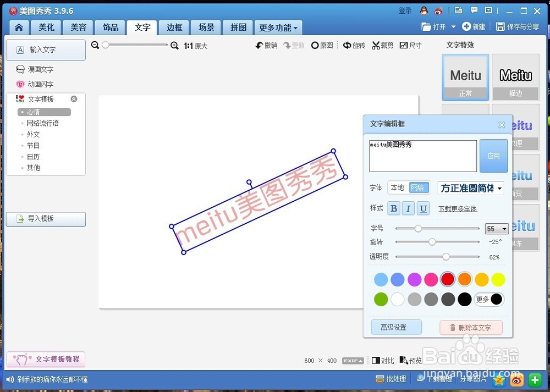Click inside the text editing input box

[424, 156]
